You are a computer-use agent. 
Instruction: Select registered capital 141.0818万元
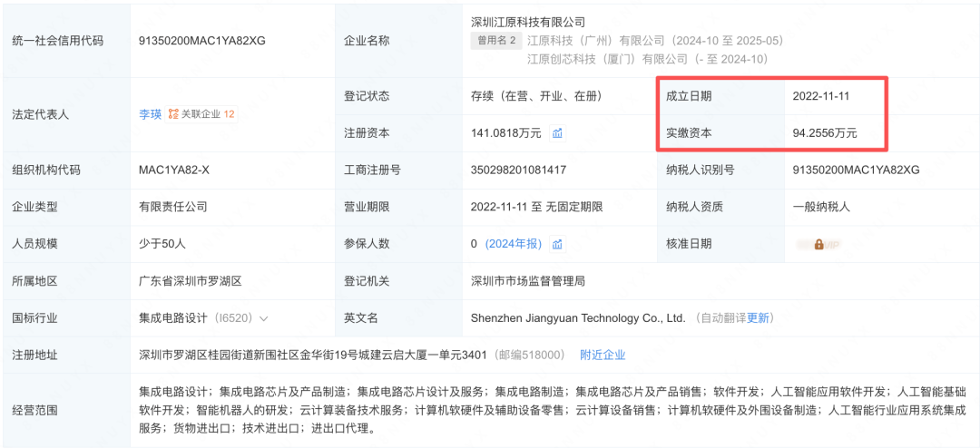[506, 133]
